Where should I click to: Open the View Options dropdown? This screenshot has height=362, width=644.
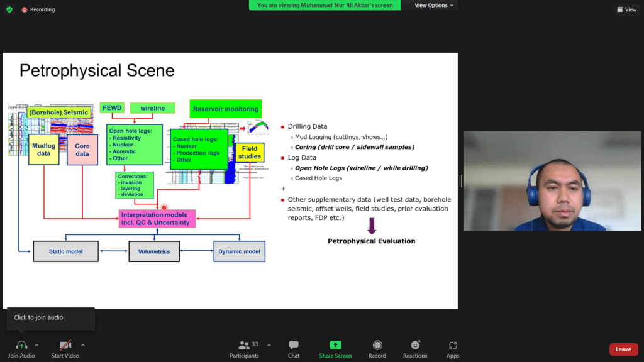coord(434,5)
